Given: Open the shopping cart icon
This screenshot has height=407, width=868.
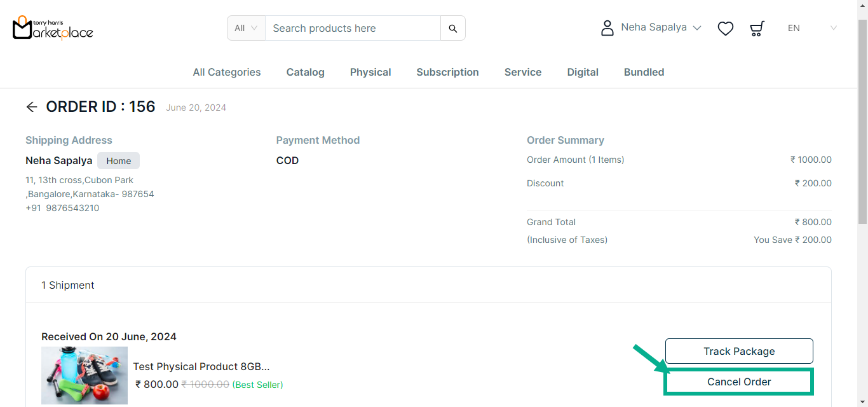Looking at the screenshot, I should pyautogui.click(x=757, y=28).
